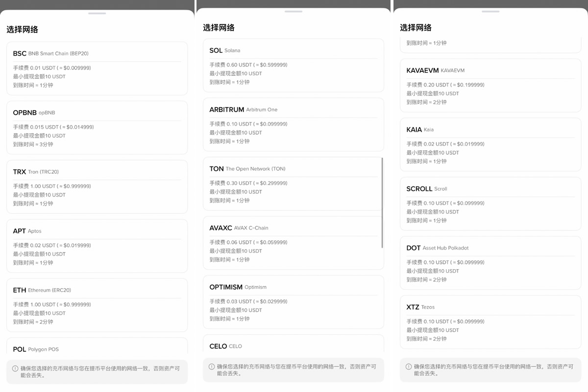The width and height of the screenshot is (588, 392).
Task: Tap the sheet drag handle above the left panel
Action: [97, 13]
